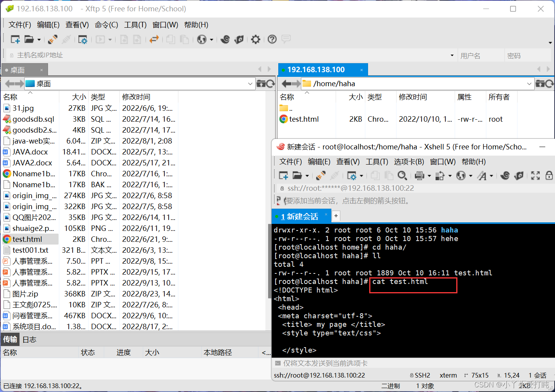
Task: Click the Xftp green-leaf launcher icon in toolbar
Action: [x=239, y=39]
